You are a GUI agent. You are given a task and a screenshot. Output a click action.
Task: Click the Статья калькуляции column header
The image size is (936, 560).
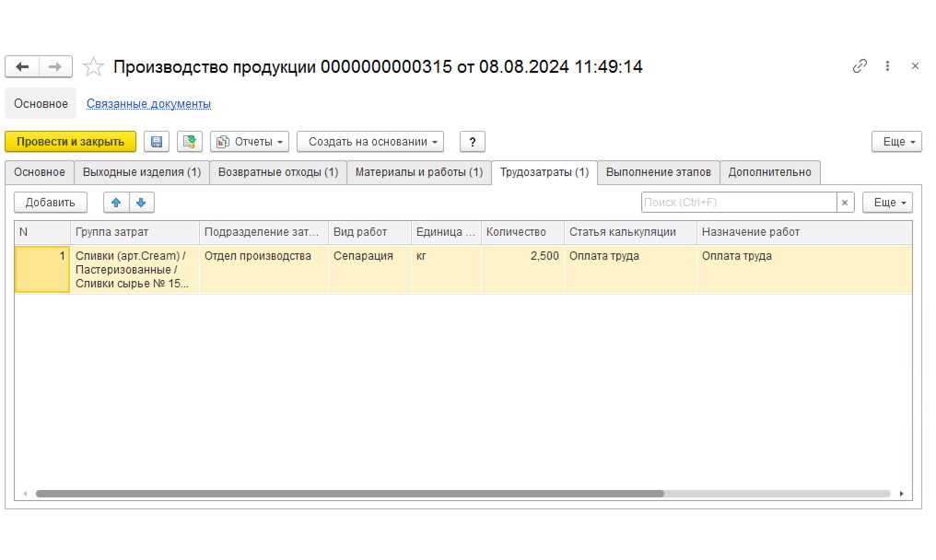tap(630, 232)
